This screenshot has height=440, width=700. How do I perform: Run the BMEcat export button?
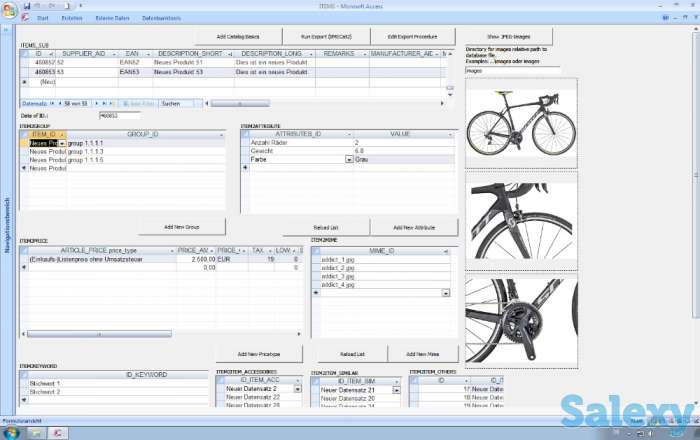[x=326, y=37]
